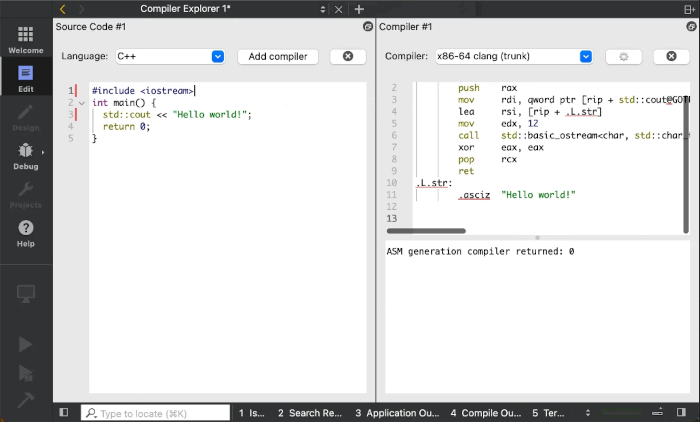Open the Compiler Explorer document selector
The width and height of the screenshot is (700, 422).
[x=232, y=9]
